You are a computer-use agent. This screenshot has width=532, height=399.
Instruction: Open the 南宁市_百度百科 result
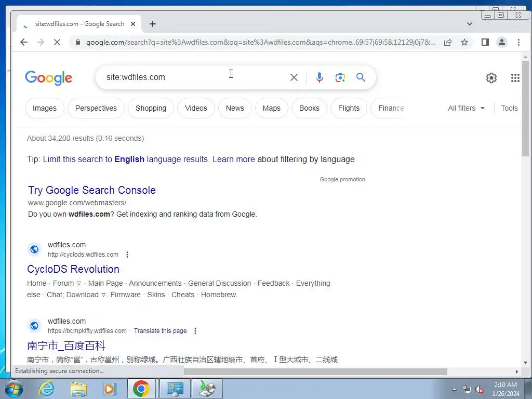pos(66,345)
